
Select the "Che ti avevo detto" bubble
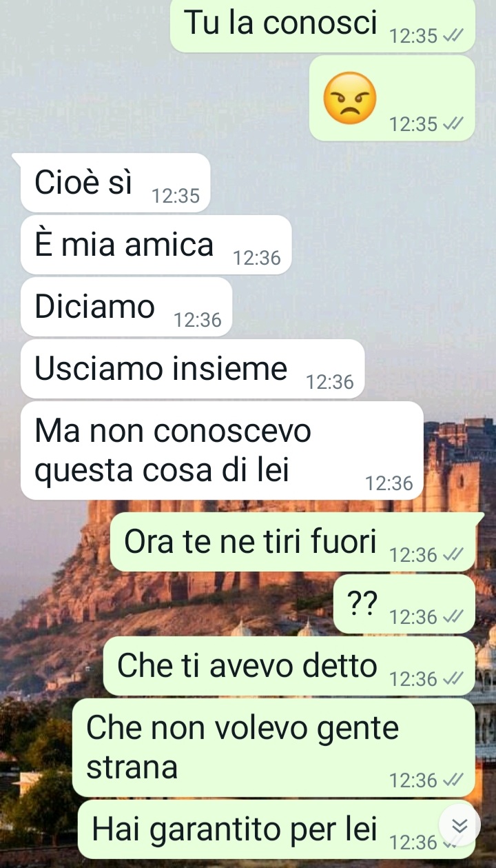pos(289,666)
